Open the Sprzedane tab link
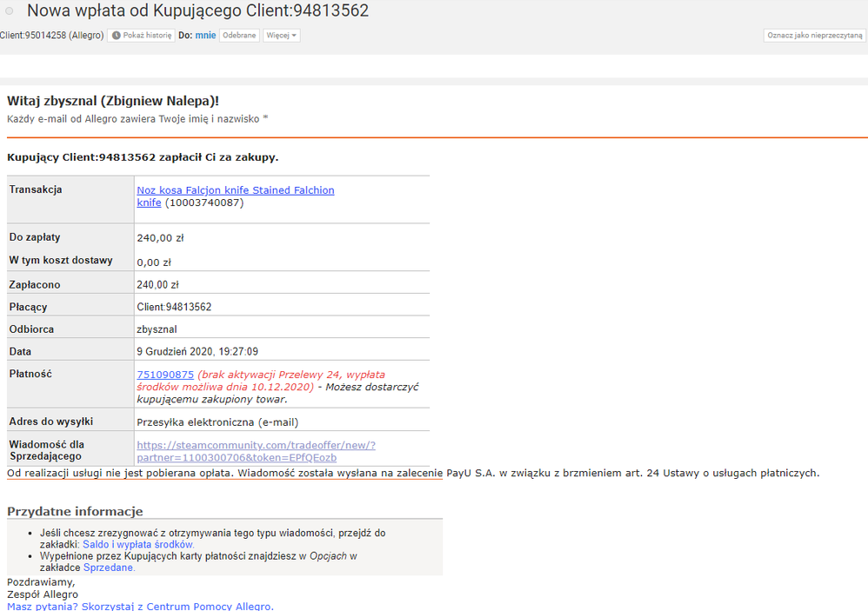This screenshot has height=611, width=868. coord(109,568)
